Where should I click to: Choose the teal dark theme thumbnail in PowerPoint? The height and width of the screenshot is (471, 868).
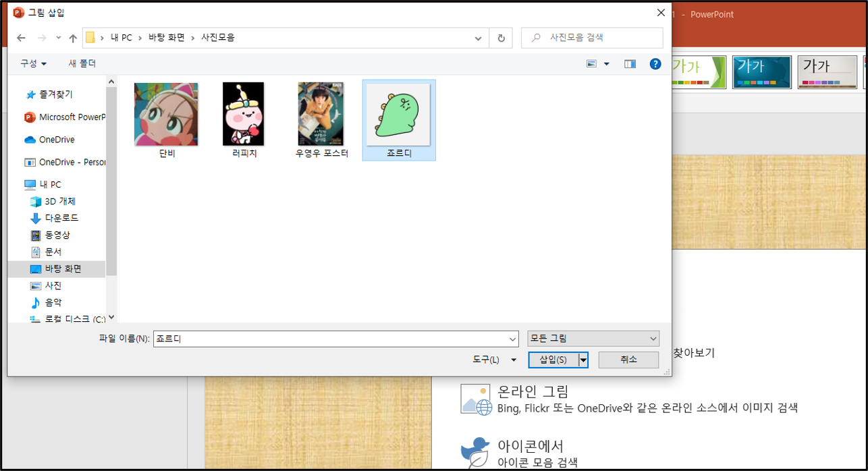click(761, 72)
